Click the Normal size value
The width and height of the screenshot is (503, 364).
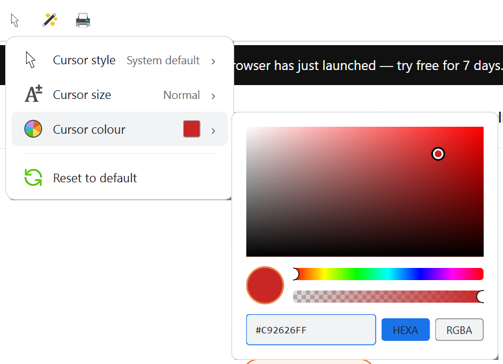click(182, 95)
